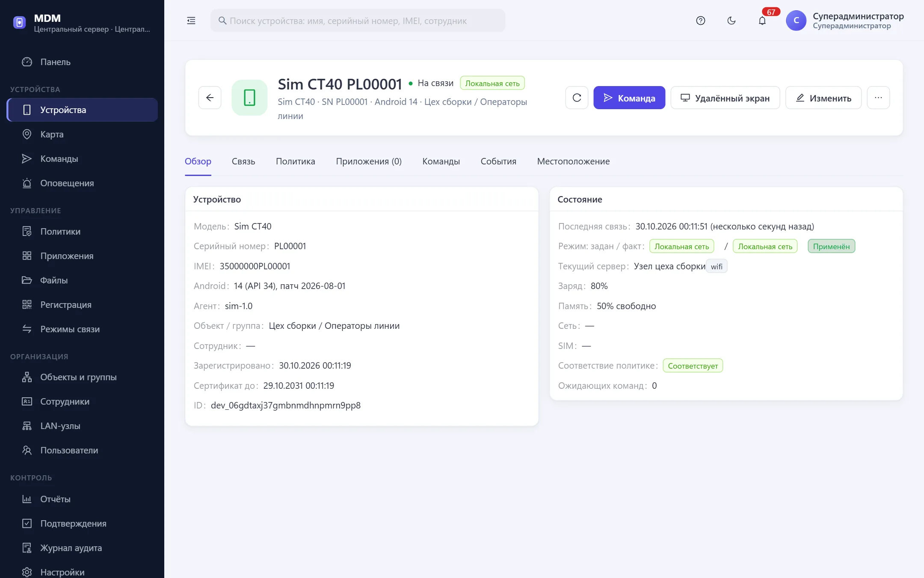This screenshot has width=924, height=578.
Task: Click the green device phone icon
Action: 249,98
